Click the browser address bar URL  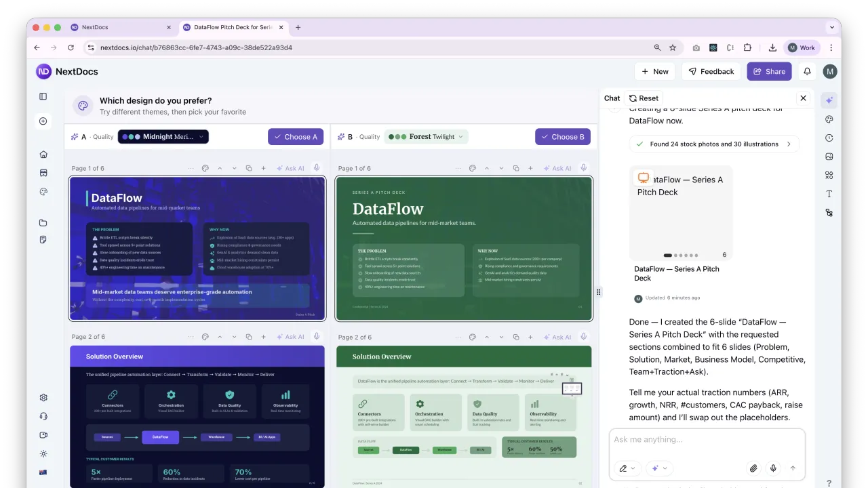click(x=196, y=47)
